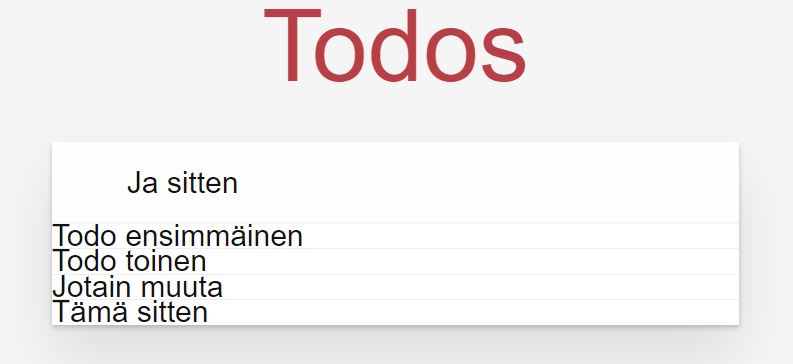Select the 'Todo toinen' list item

pos(395,261)
